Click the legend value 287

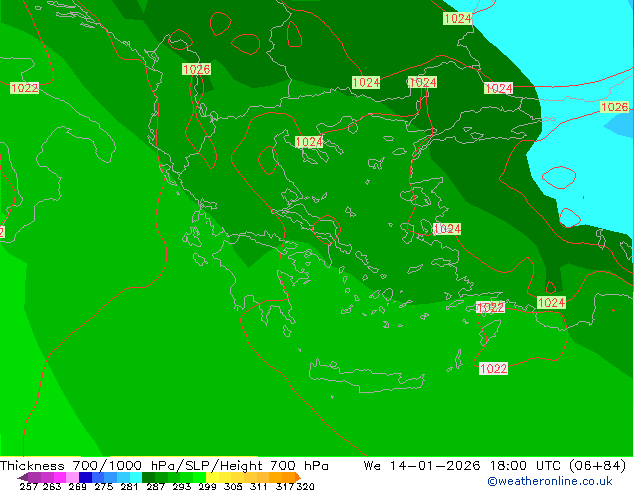[x=155, y=486]
